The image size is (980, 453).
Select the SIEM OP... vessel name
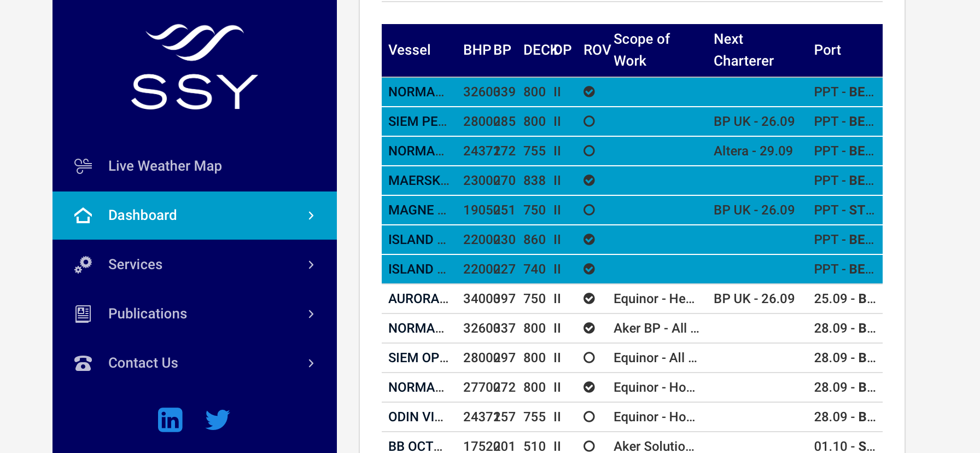pyautogui.click(x=418, y=358)
